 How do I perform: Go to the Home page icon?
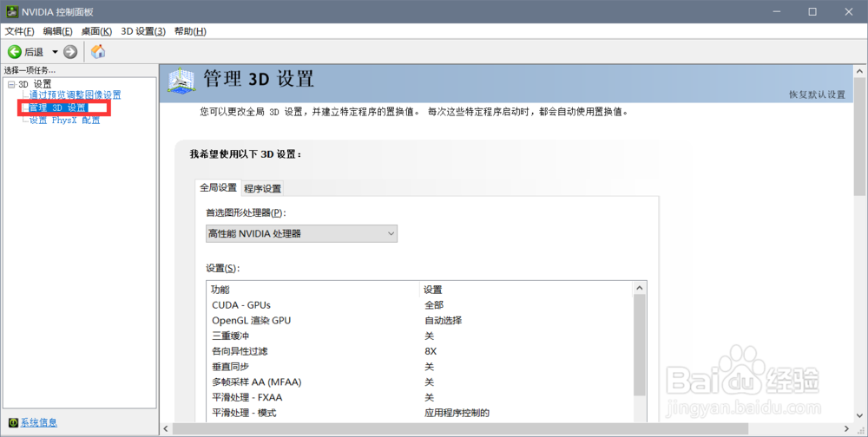pos(98,51)
